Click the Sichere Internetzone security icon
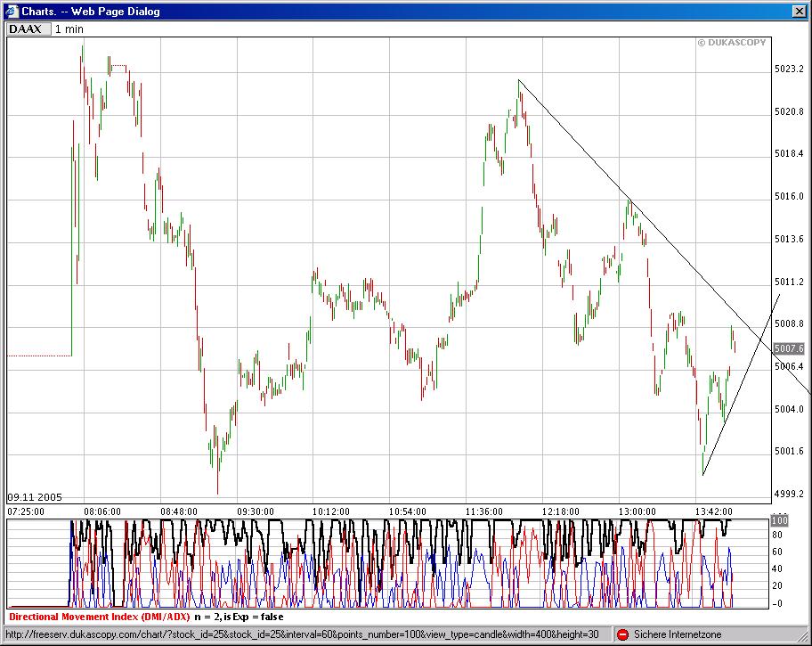Image resolution: width=812 pixels, height=646 pixels. 623,634
